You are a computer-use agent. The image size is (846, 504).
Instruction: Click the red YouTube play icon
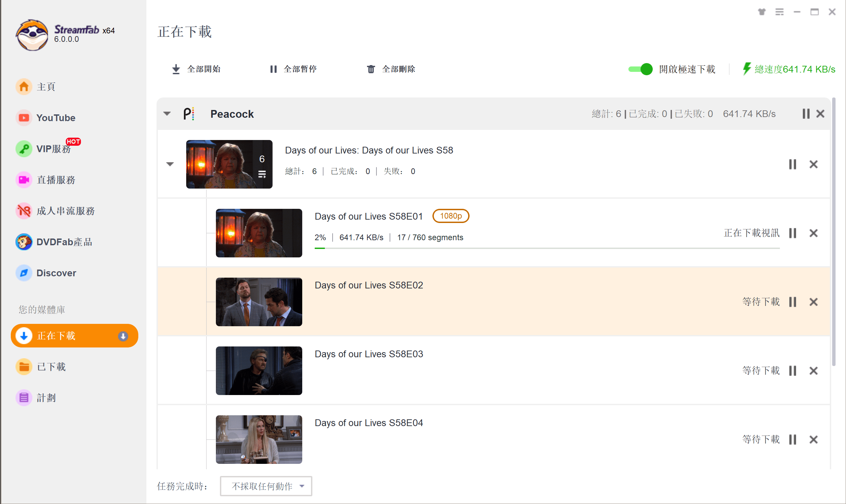coord(24,117)
